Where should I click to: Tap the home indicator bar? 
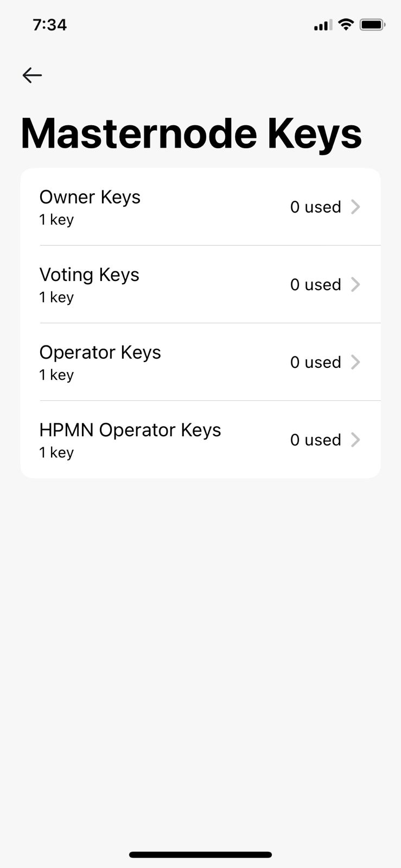200,854
